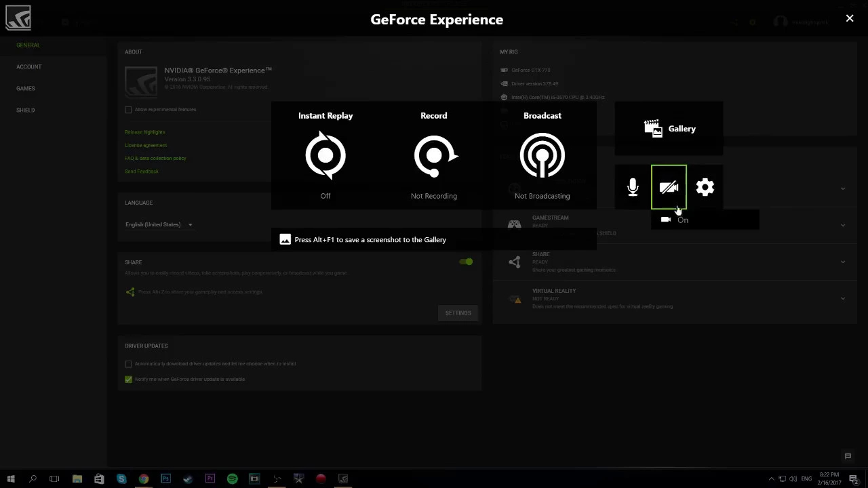This screenshot has width=868, height=488.
Task: Click the Instant Replay "Off" status text
Action: [x=325, y=196]
